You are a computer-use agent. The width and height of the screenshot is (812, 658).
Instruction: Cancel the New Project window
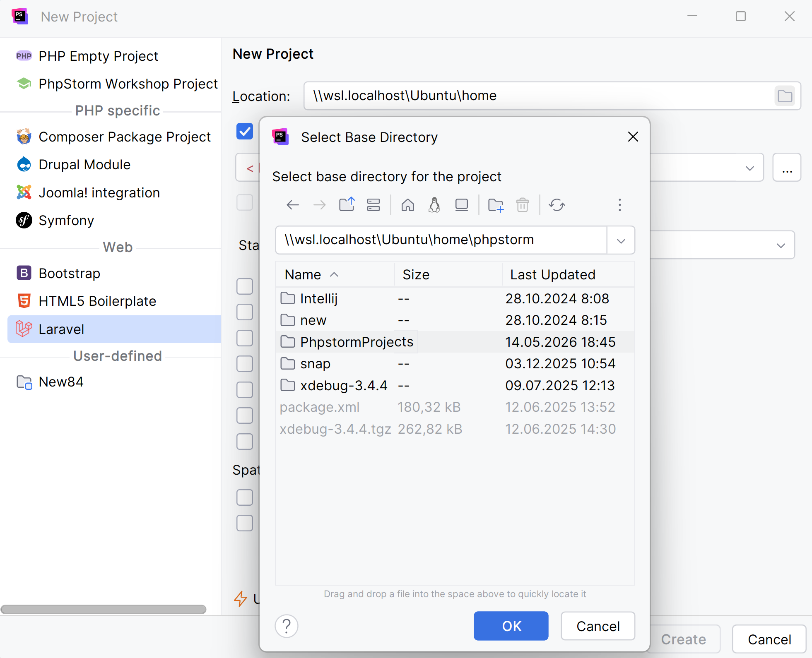(x=769, y=639)
